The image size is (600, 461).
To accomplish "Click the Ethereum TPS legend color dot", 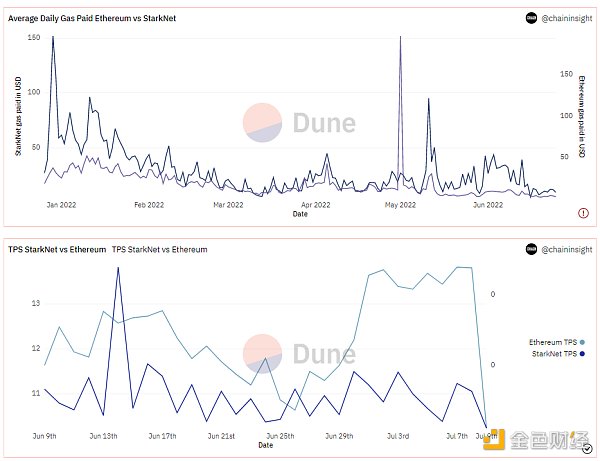I will (x=581, y=340).
